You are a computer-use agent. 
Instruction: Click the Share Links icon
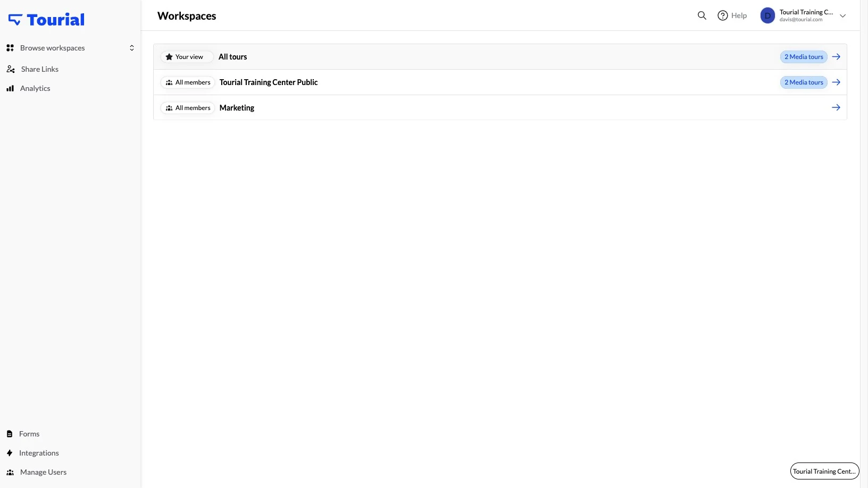11,69
